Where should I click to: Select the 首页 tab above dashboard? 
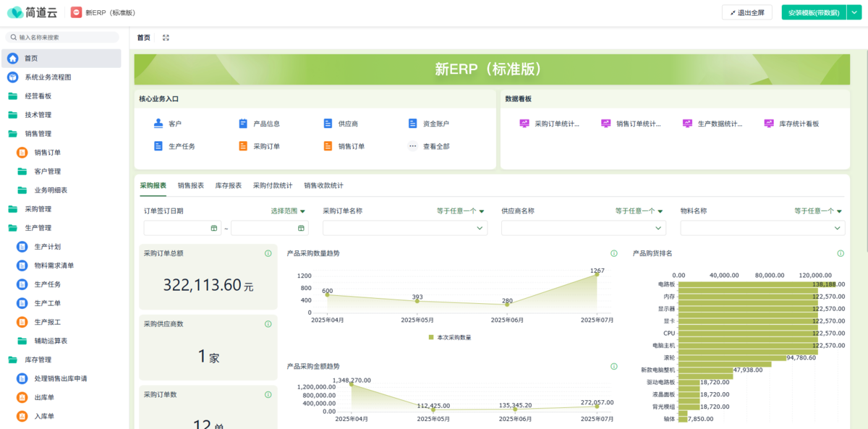click(x=144, y=38)
